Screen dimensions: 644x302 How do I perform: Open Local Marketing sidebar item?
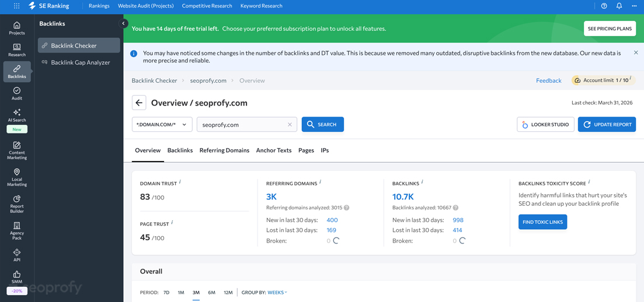[17, 177]
